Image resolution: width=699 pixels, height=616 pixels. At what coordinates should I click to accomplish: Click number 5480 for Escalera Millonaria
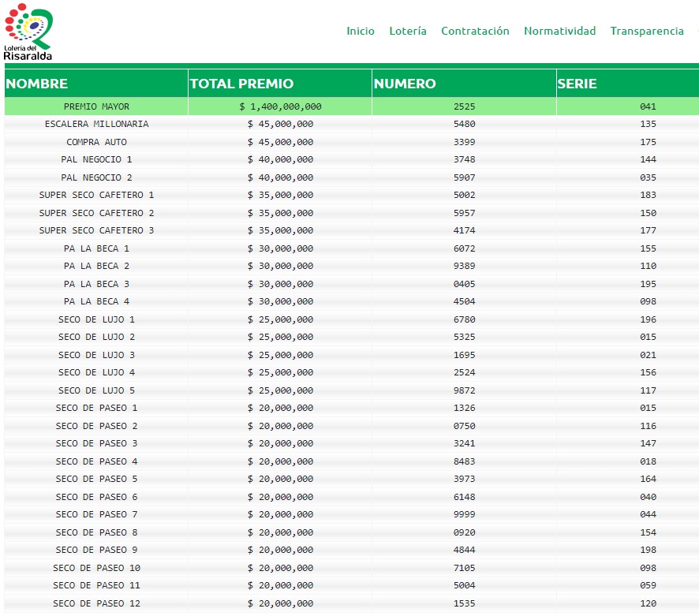(464, 124)
